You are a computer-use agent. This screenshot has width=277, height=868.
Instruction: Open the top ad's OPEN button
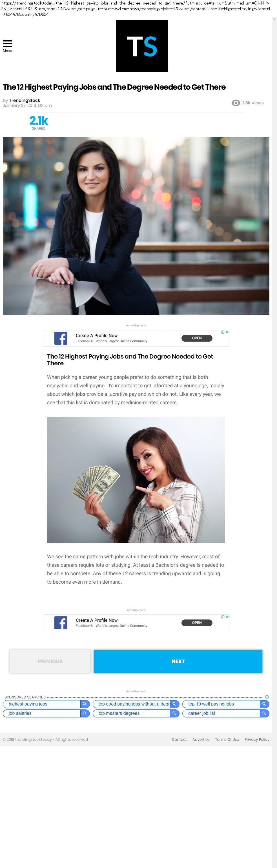pyautogui.click(x=197, y=338)
